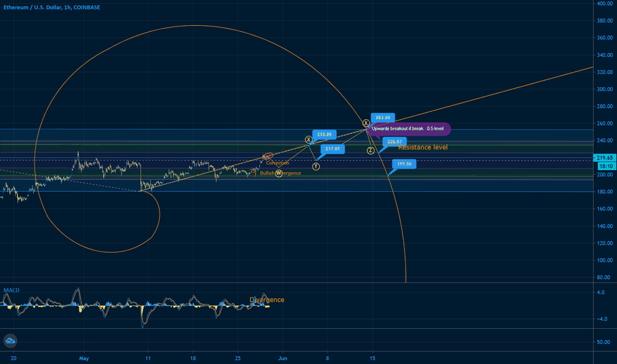Image resolution: width=617 pixels, height=364 pixels.
Task: Click the 50.00 lower pane scale label
Action: [x=604, y=342]
